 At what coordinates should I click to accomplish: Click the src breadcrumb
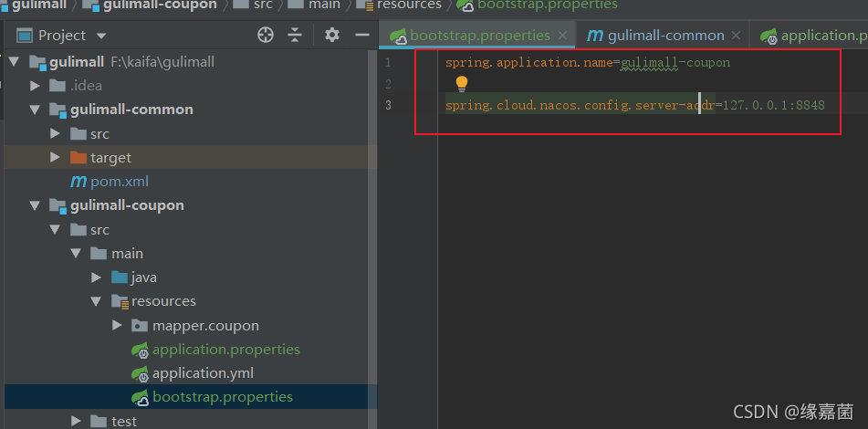[x=263, y=5]
